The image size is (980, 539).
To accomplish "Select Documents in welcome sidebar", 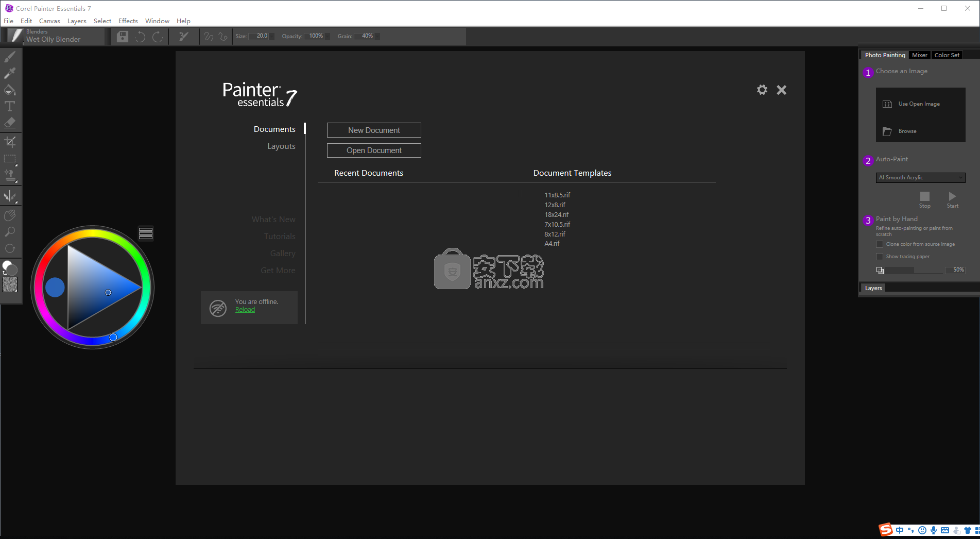I will pyautogui.click(x=274, y=129).
